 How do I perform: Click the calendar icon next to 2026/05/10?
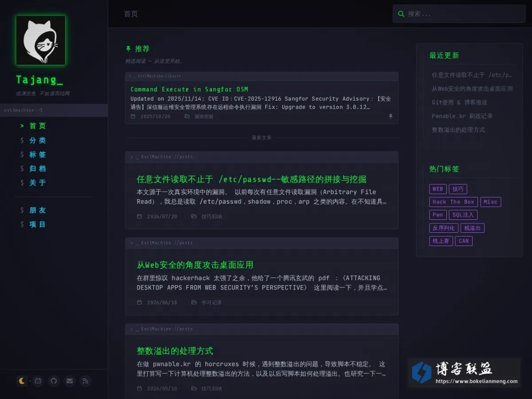point(139,388)
